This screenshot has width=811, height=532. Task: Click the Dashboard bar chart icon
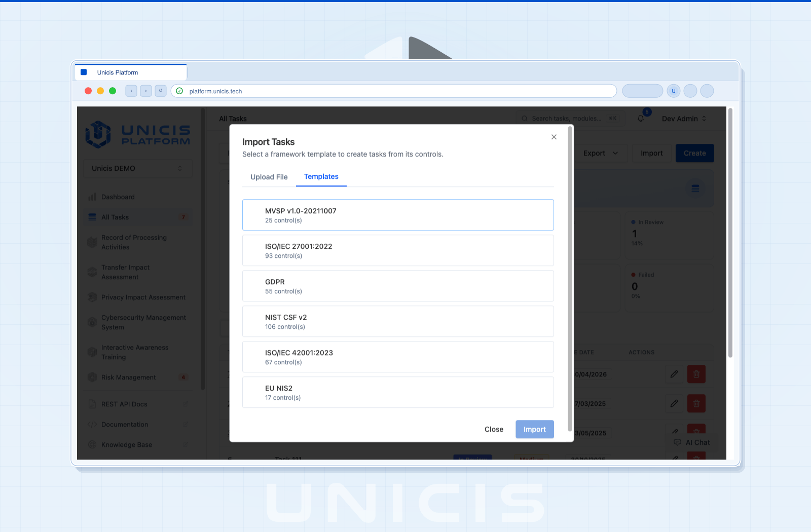[x=92, y=197]
